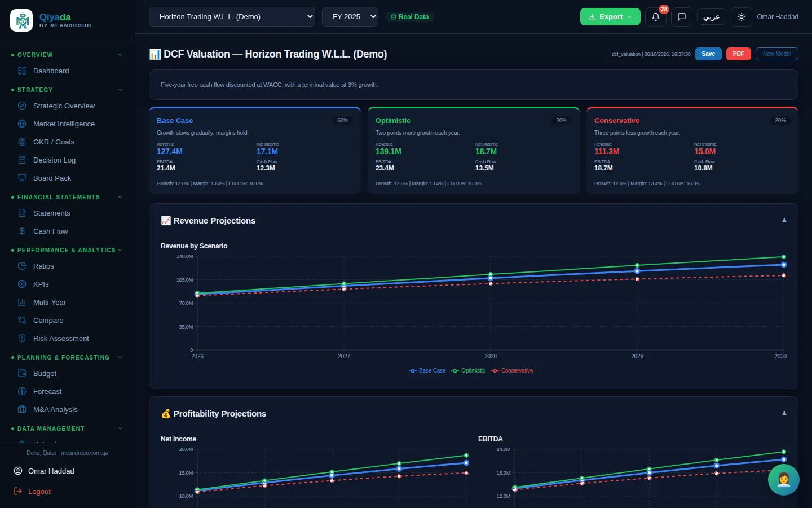Navigate to Risk Assessment
Screen dimensions: 812x508
pyautogui.click(x=61, y=338)
